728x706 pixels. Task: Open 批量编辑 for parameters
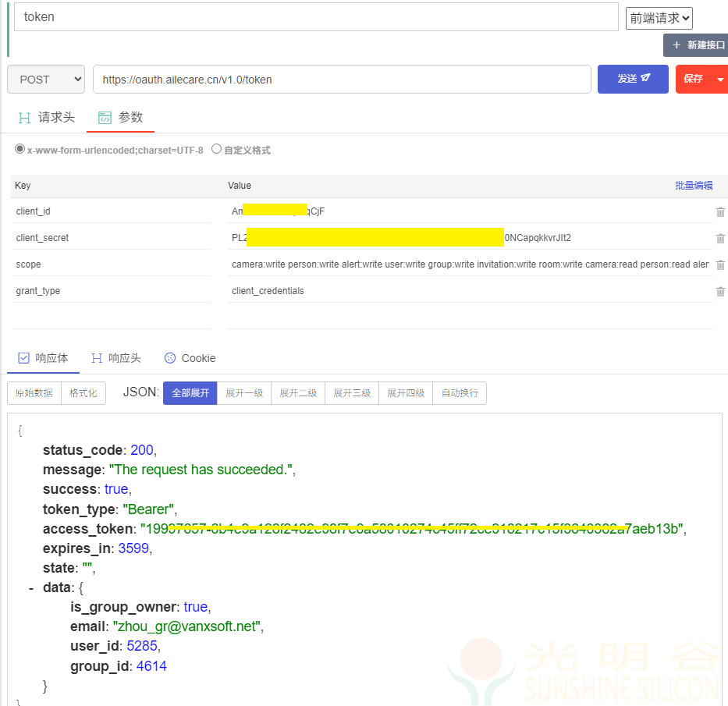[694, 185]
